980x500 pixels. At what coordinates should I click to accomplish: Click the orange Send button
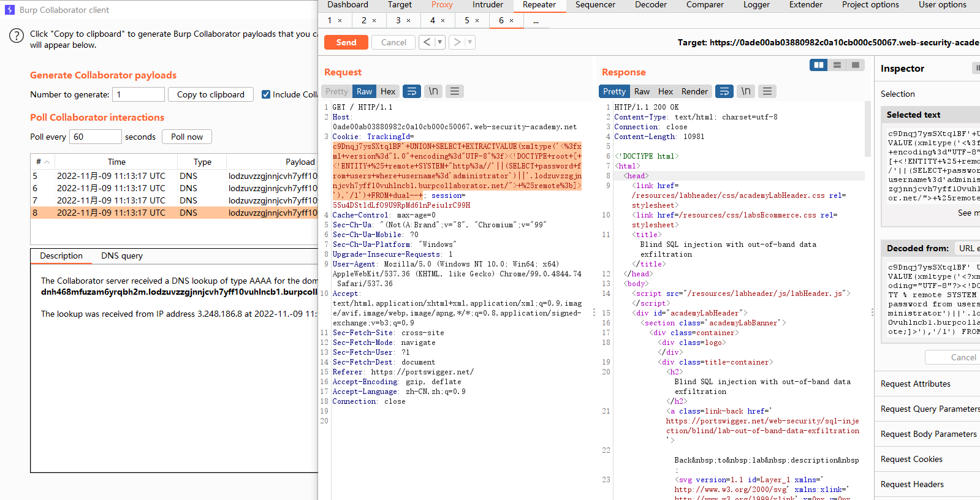point(346,42)
